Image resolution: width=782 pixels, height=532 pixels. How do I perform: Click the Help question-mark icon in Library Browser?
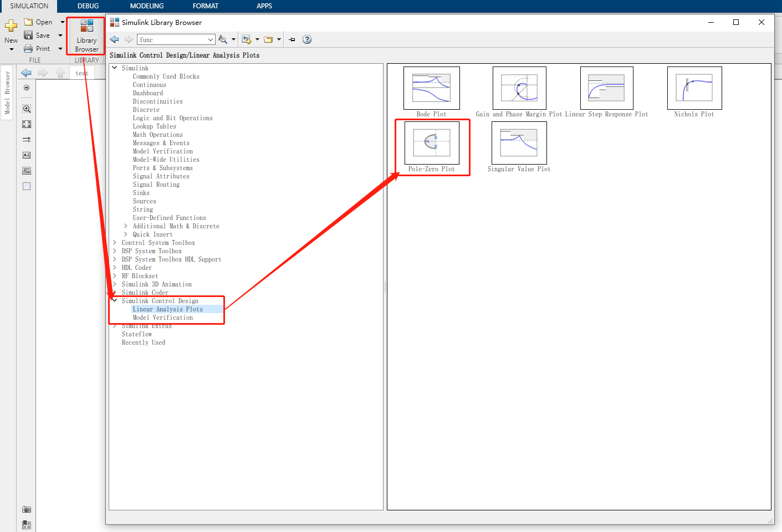306,39
